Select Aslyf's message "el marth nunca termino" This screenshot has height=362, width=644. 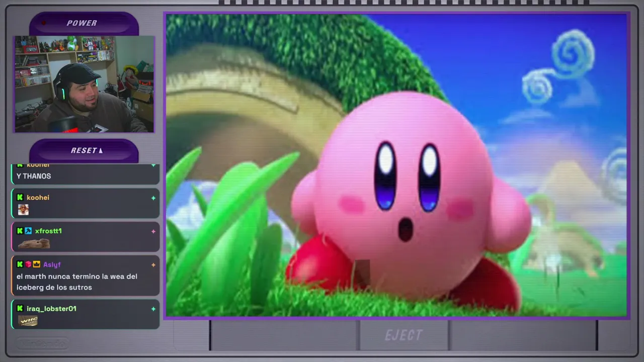point(77,282)
